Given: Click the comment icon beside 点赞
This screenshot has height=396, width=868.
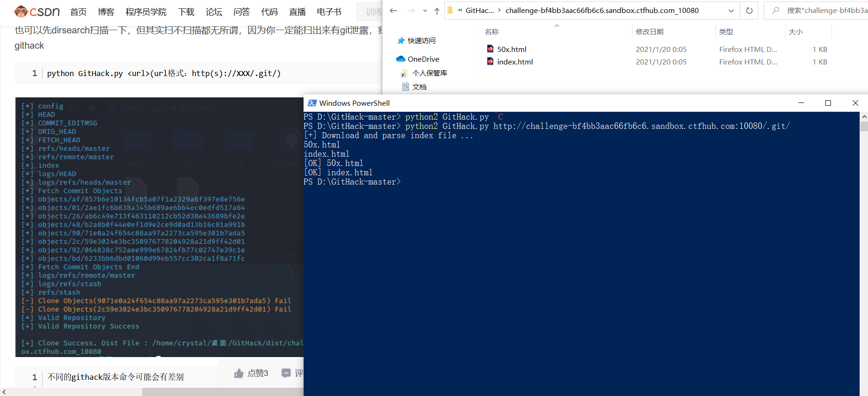Looking at the screenshot, I should tap(286, 373).
